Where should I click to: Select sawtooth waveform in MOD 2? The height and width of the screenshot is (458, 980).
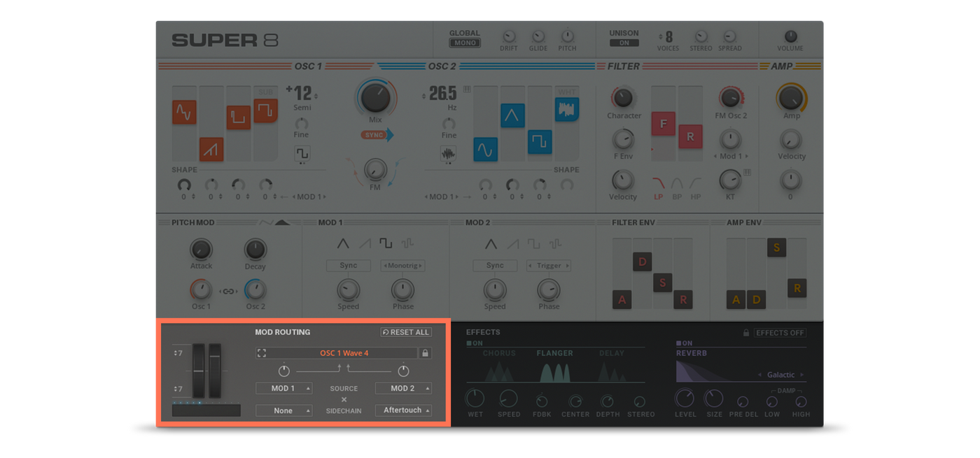click(512, 244)
